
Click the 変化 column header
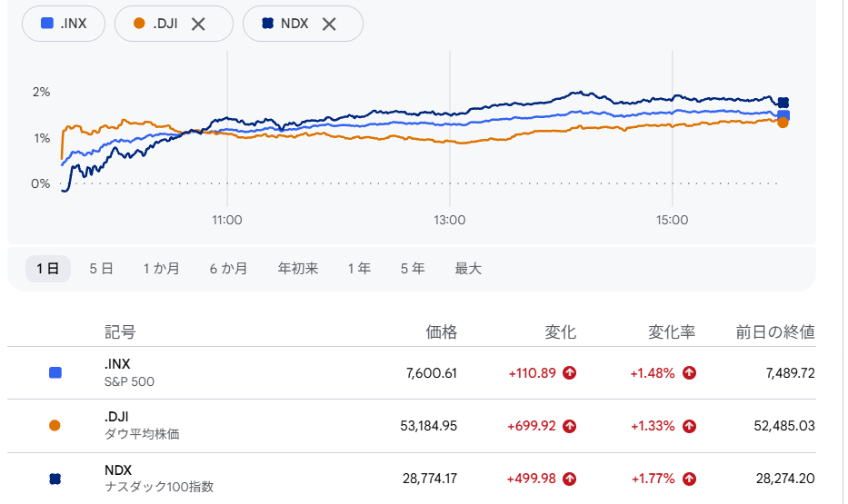[x=560, y=331]
